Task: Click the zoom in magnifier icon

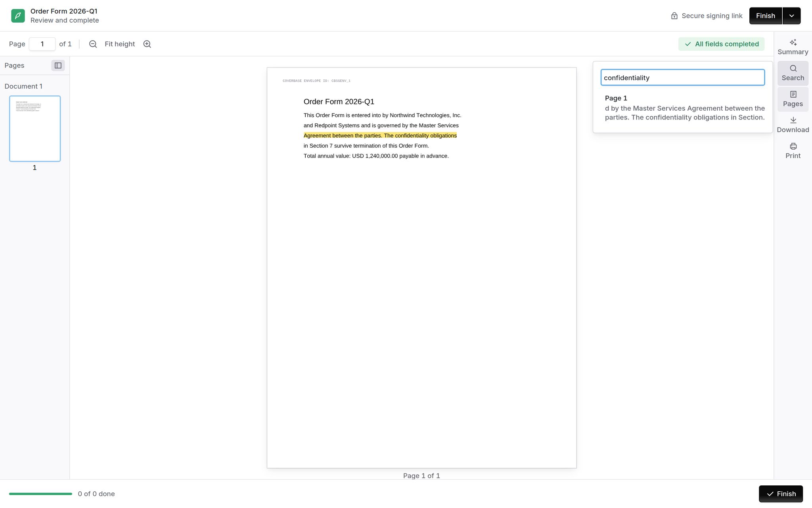Action: point(147,44)
